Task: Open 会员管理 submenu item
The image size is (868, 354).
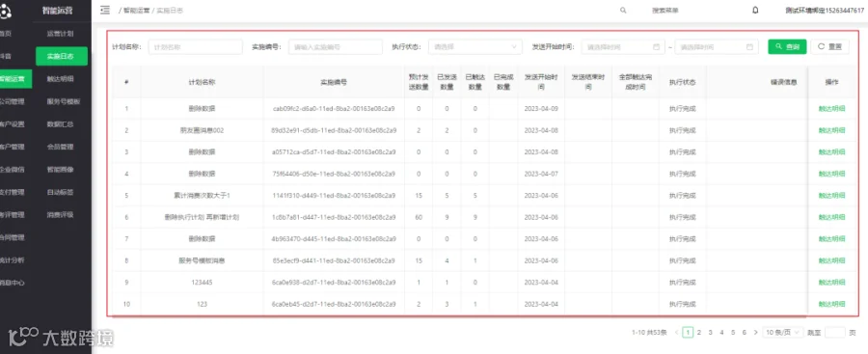Action: coord(60,147)
